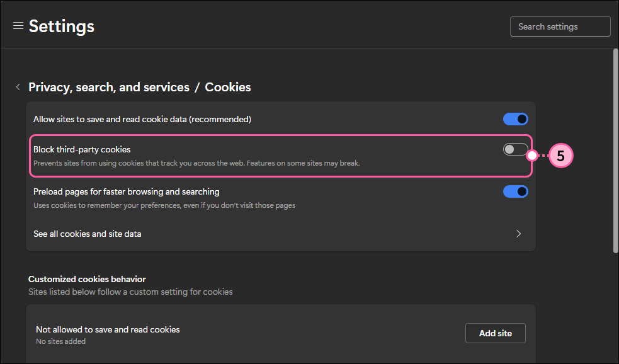Click the Settings page heading
Viewport: 619px width, 364px height.
tap(61, 26)
